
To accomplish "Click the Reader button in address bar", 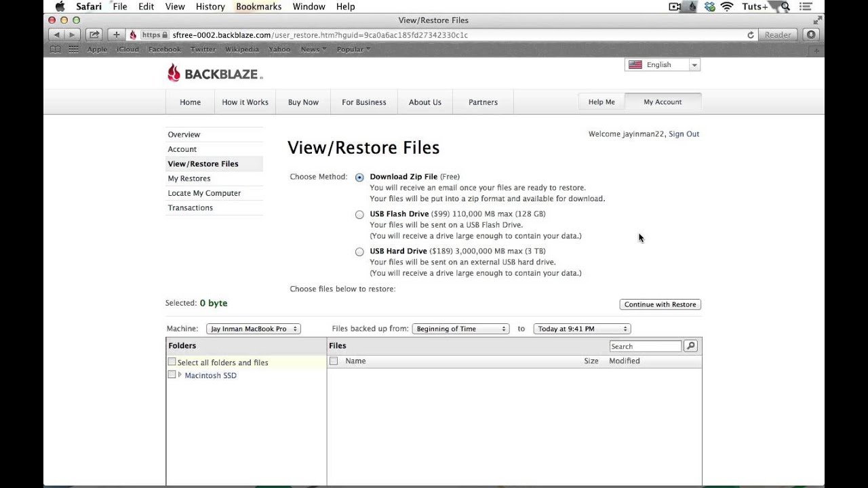I will (x=778, y=35).
